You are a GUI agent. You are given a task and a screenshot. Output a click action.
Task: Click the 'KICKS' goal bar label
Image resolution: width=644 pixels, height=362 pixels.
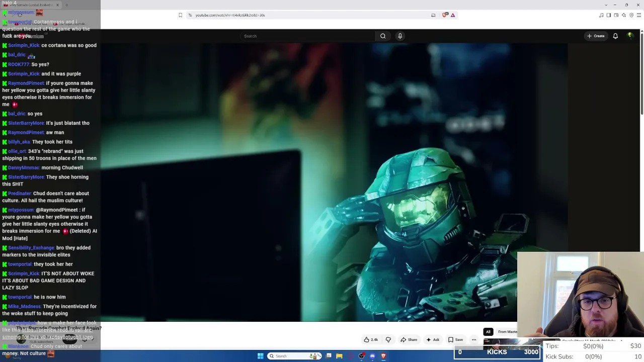(x=497, y=352)
